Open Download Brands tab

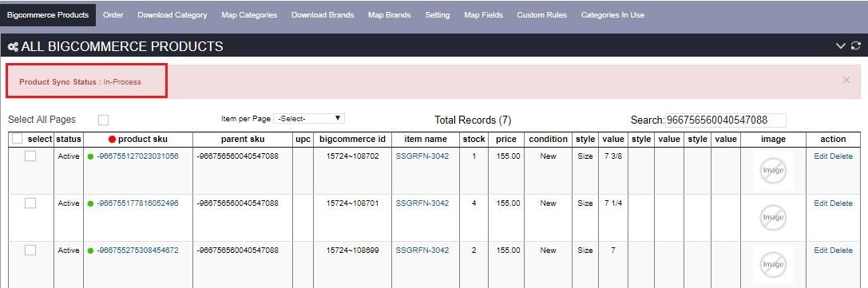coord(323,15)
